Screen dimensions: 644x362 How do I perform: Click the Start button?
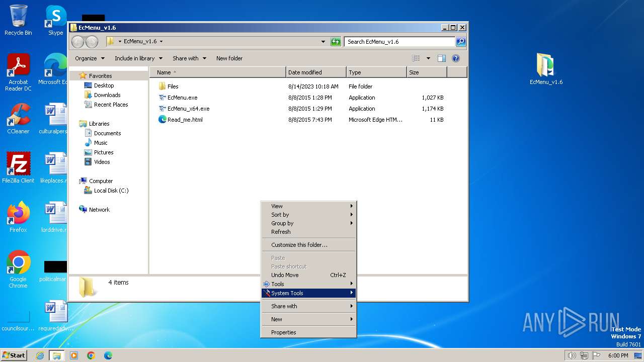(14, 355)
